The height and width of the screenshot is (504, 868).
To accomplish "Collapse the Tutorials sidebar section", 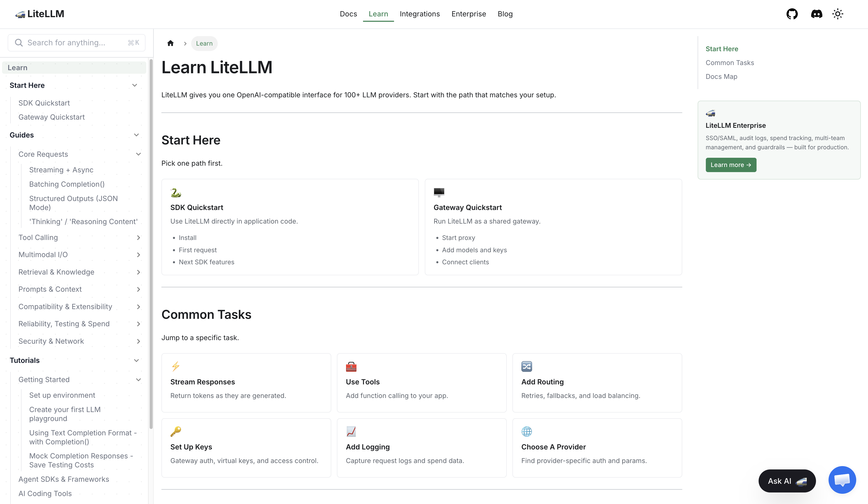I will (x=136, y=360).
